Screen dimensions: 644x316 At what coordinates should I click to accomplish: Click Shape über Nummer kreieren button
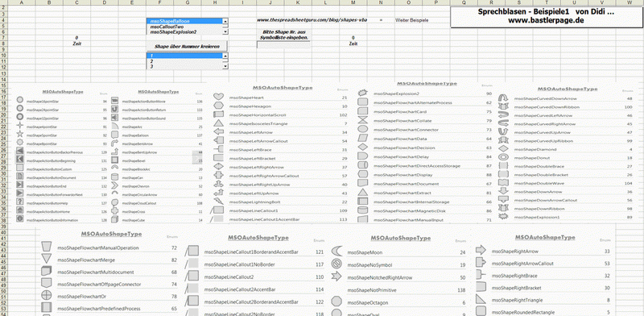[187, 46]
